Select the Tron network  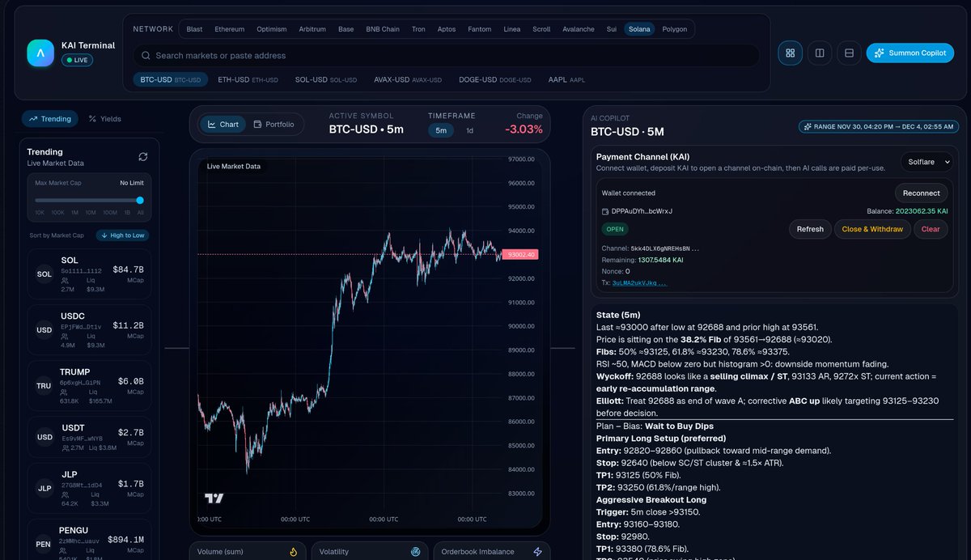tap(418, 29)
